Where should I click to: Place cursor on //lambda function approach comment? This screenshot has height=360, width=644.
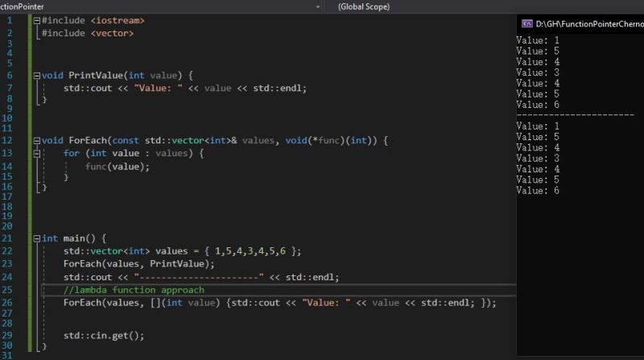(x=134, y=290)
